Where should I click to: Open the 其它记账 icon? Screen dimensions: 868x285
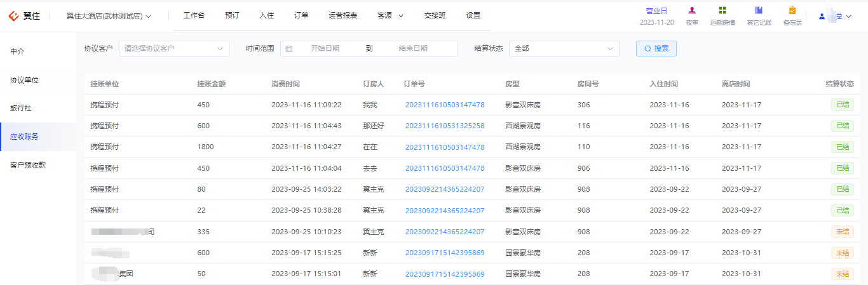[759, 10]
